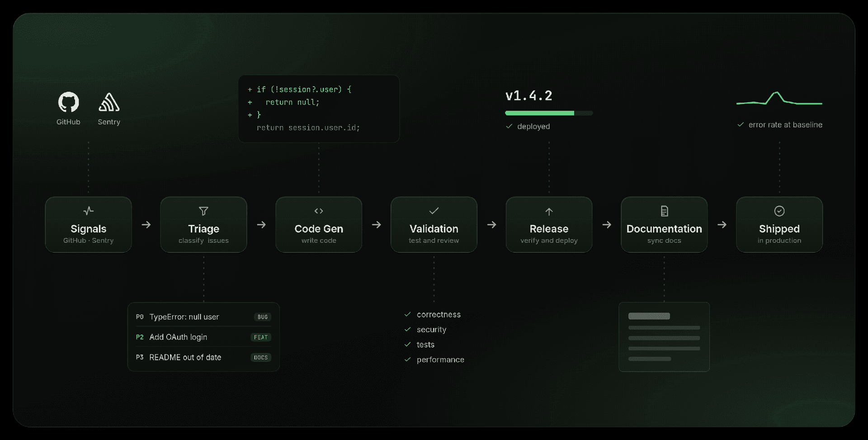
Task: Click the checkmark beside deployed
Action: [509, 126]
